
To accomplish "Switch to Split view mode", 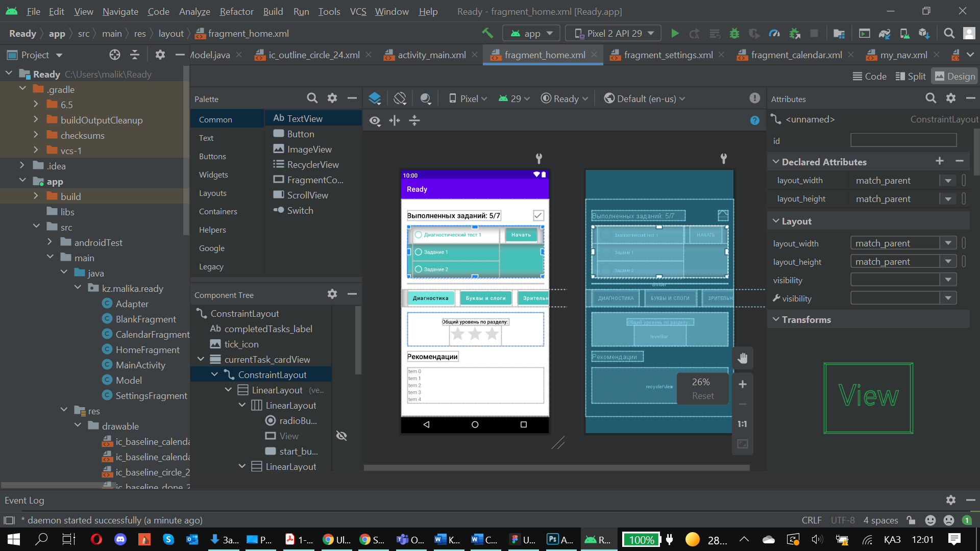I will [910, 77].
